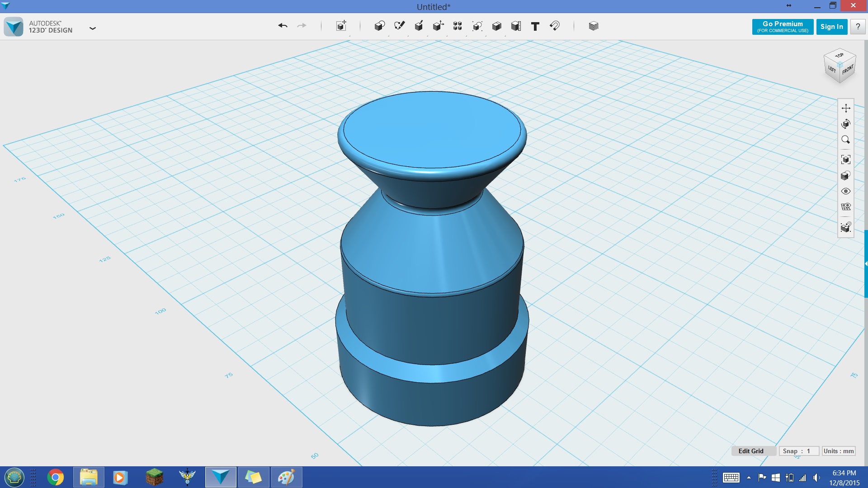Click the Sign In button

coord(832,27)
